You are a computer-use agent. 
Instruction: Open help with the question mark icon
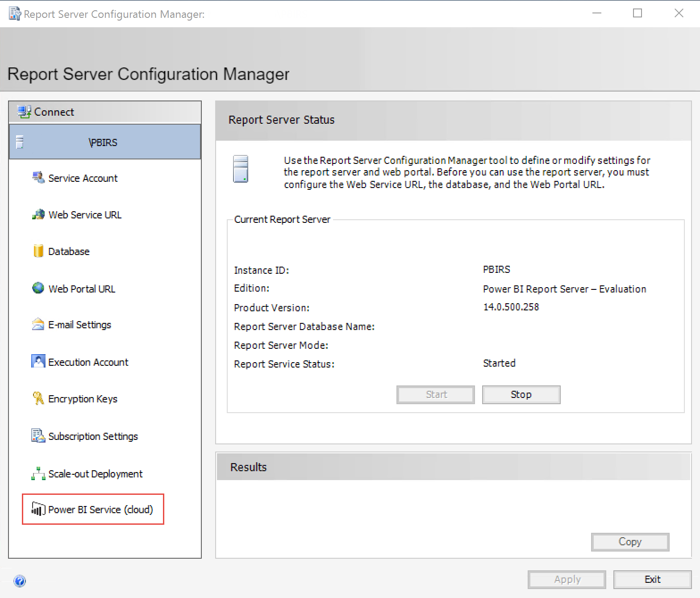[20, 581]
